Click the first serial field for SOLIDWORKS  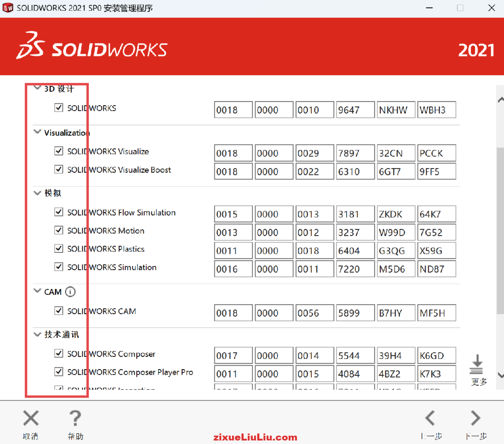(x=233, y=109)
